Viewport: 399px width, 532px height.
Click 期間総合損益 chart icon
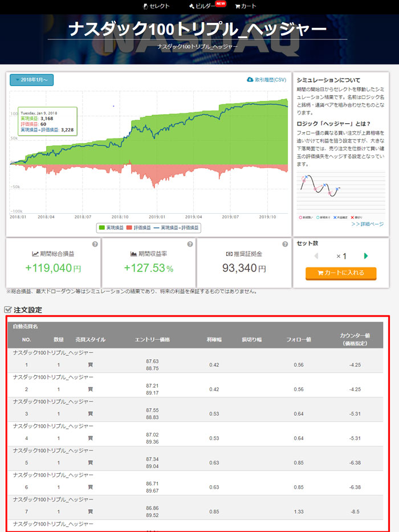point(35,254)
